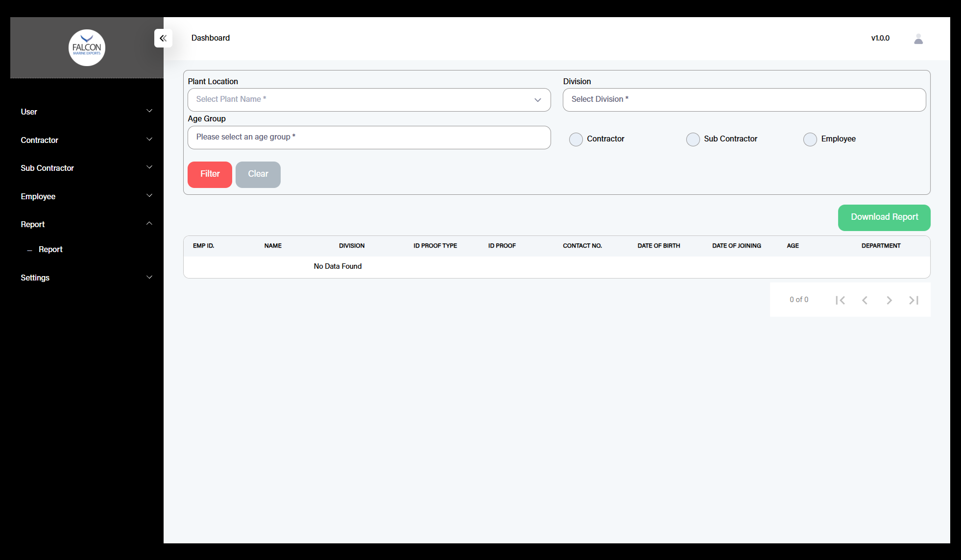
Task: Open the Select Plant Name dropdown
Action: [x=369, y=100]
